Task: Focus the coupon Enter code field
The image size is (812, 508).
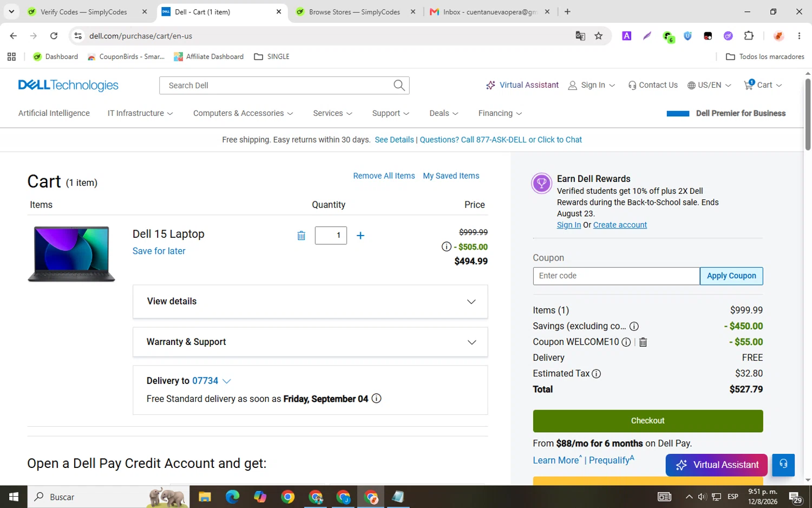Action: point(616,276)
